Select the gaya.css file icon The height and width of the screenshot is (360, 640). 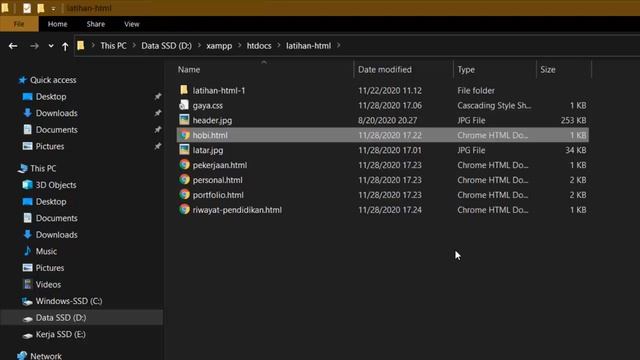pyautogui.click(x=184, y=105)
